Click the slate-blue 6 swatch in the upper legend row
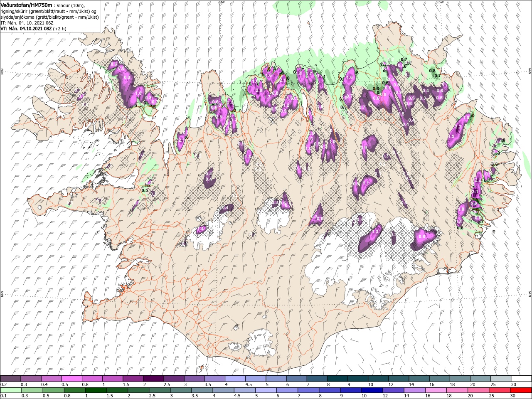 point(296,378)
